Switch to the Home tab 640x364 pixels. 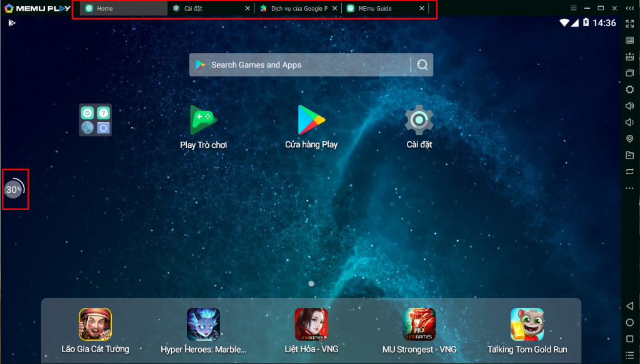123,8
